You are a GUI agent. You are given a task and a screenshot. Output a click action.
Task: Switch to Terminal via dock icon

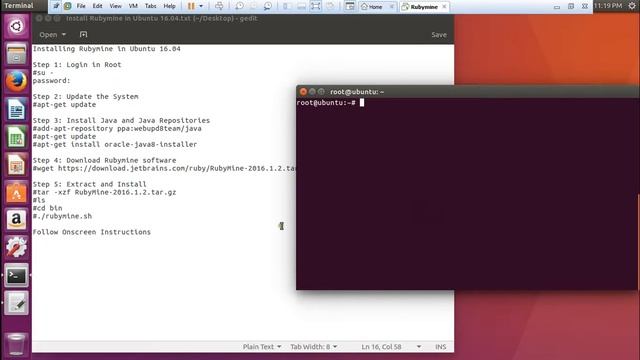point(16,276)
